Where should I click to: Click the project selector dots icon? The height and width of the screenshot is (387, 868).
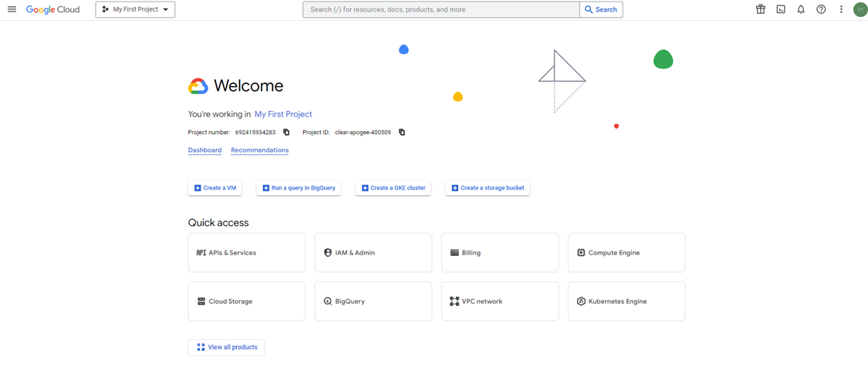tap(105, 9)
